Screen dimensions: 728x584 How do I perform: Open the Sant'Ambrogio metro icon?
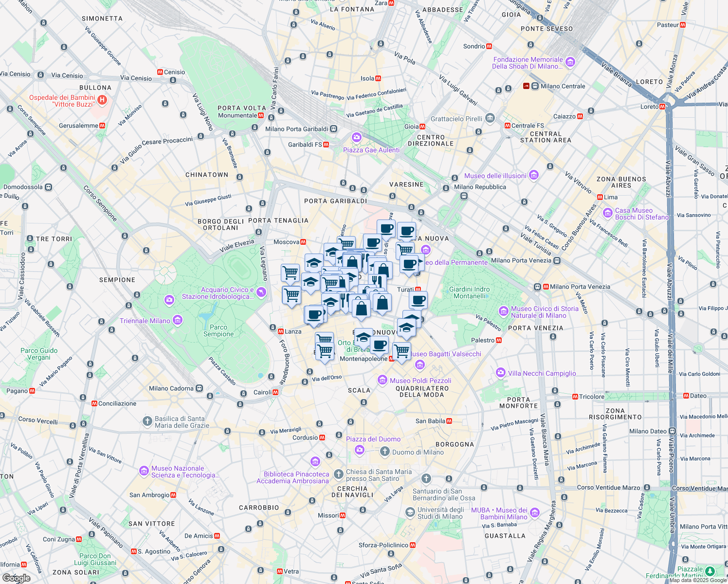pyautogui.click(x=174, y=495)
